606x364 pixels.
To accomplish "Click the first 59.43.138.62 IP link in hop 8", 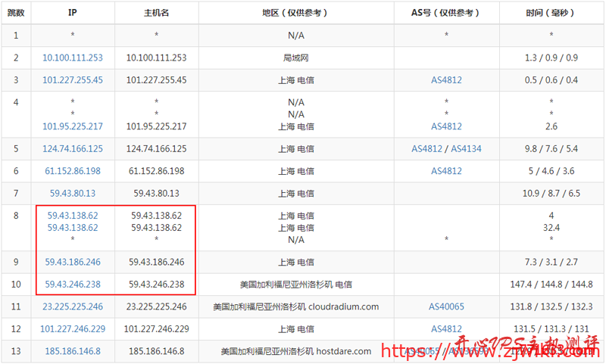I will (73, 216).
